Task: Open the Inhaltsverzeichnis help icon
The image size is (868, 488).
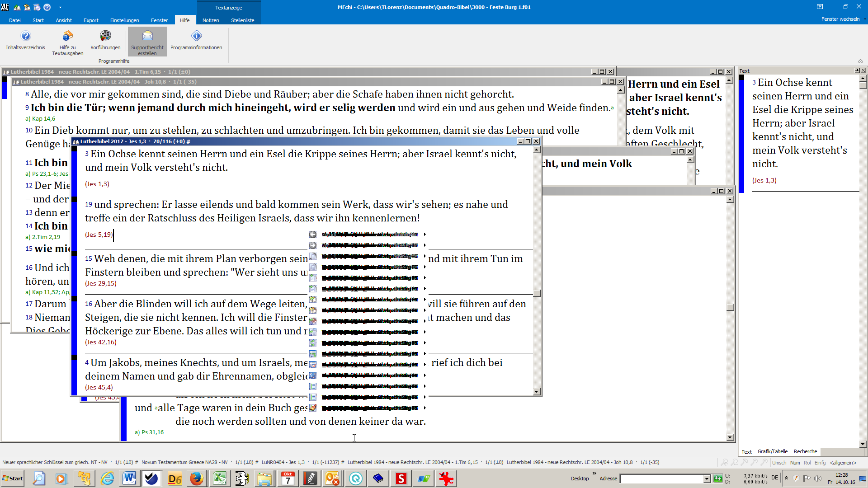Action: (x=25, y=36)
